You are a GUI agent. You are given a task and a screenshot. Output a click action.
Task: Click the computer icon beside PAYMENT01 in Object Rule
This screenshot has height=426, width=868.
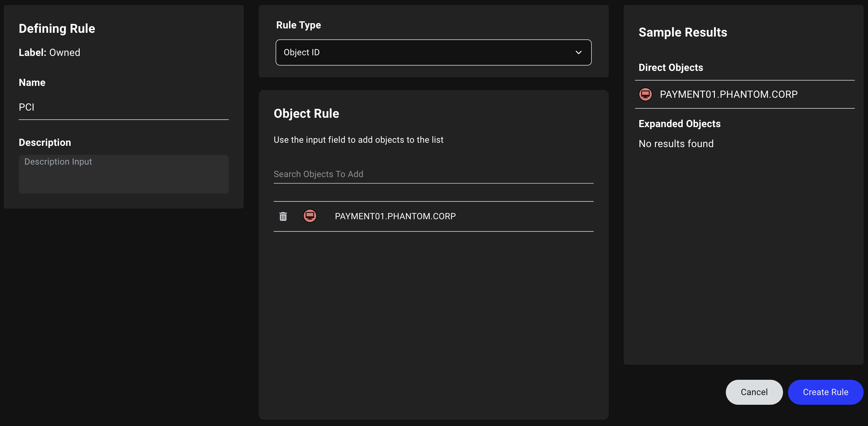(x=310, y=216)
